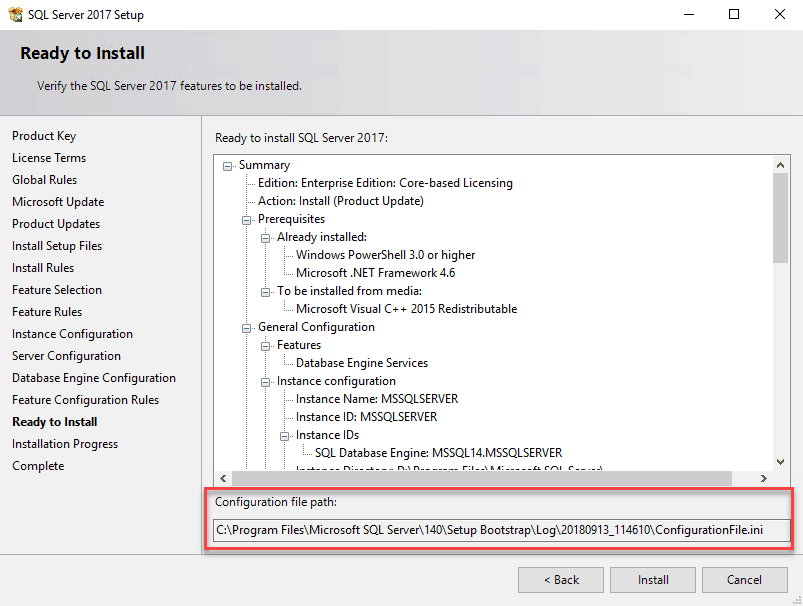Select the Feature Selection step
Screen dimensions: 803x606
[57, 290]
